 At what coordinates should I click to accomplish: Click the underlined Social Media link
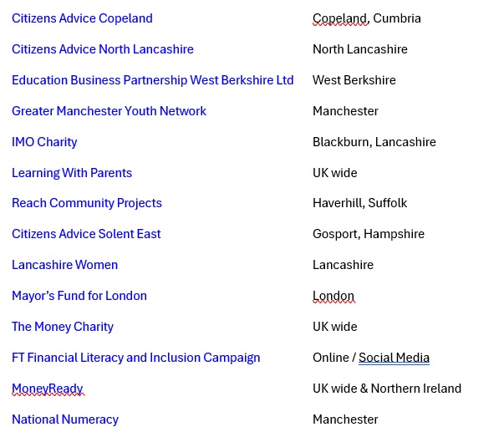click(394, 358)
